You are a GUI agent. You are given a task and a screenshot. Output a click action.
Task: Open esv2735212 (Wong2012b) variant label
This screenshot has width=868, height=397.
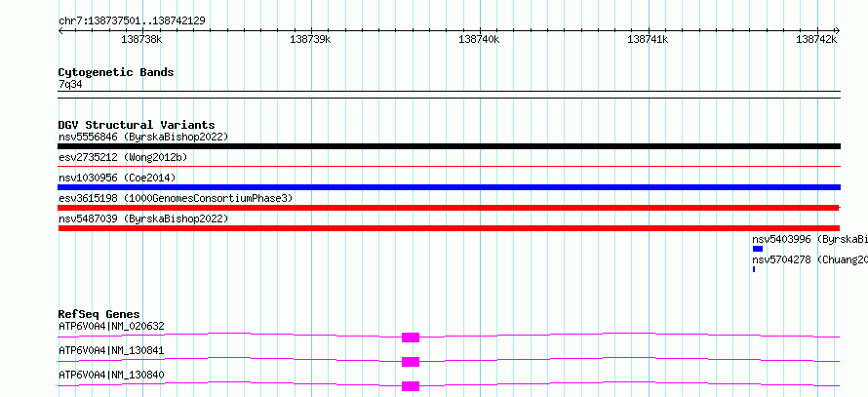point(123,157)
